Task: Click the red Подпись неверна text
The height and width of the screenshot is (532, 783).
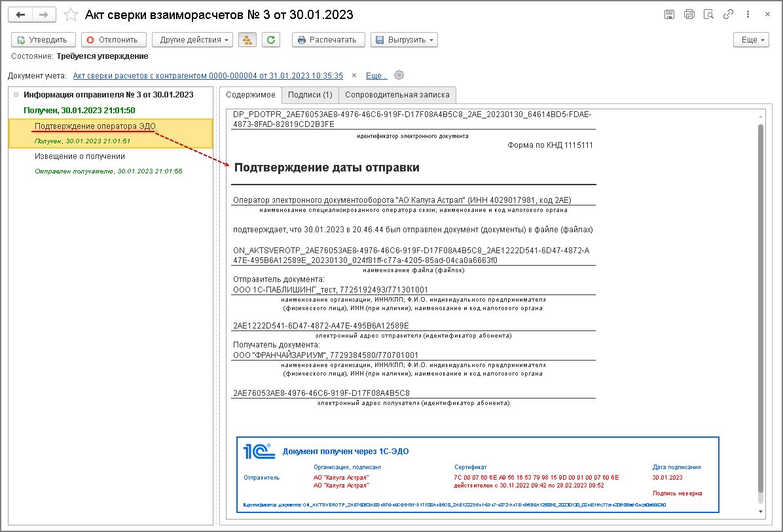Action: click(677, 493)
